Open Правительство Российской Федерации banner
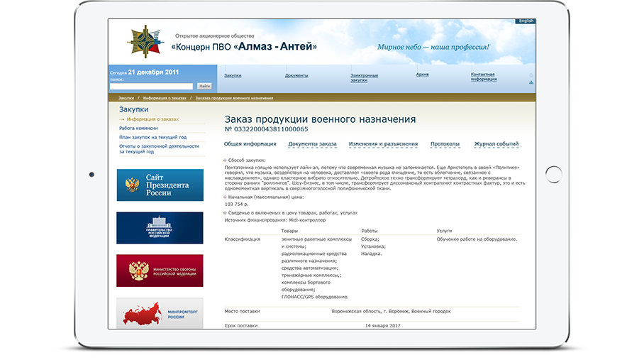 (x=160, y=228)
